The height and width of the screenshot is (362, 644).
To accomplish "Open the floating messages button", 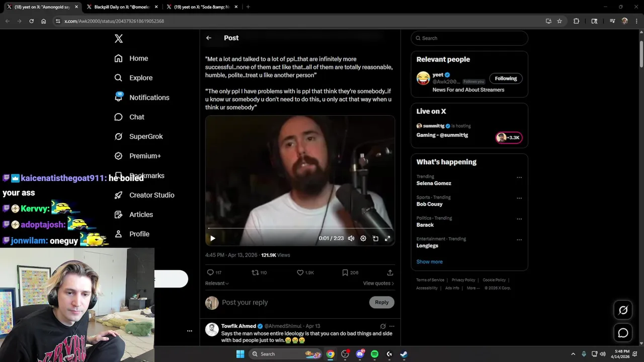I will tap(623, 333).
